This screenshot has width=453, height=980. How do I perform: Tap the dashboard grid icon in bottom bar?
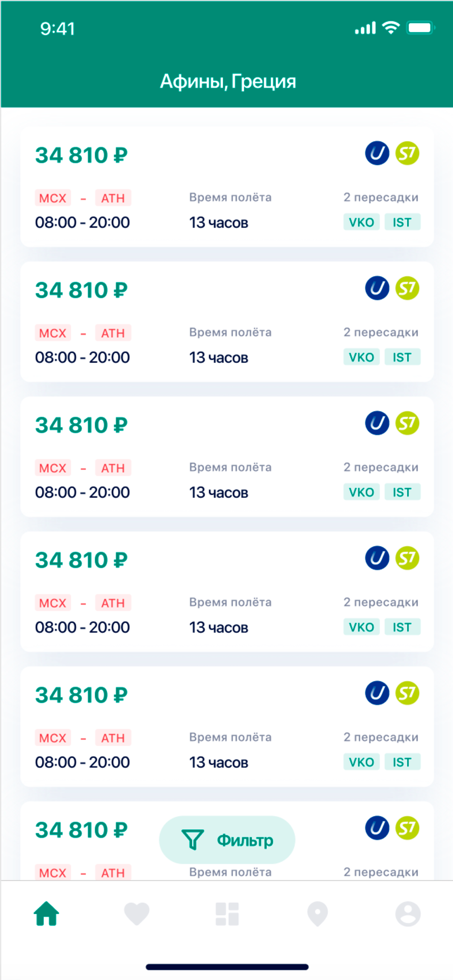point(227,913)
